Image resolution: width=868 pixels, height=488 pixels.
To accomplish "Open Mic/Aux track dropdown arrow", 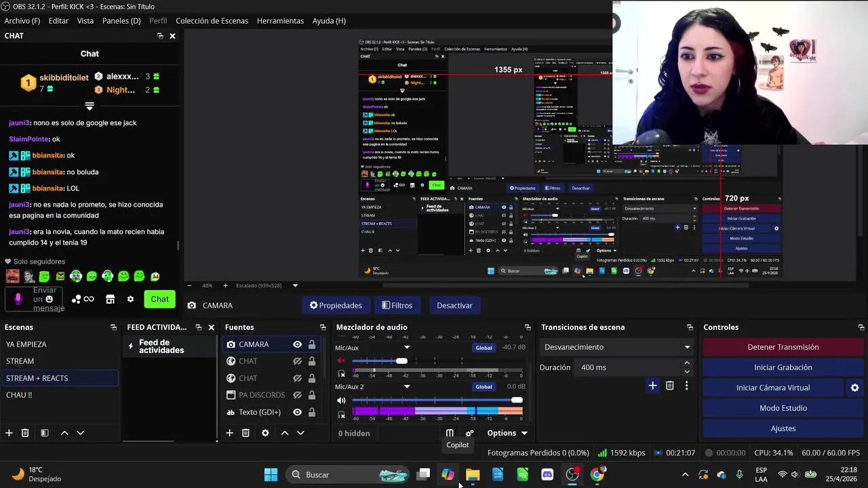I will click(407, 348).
